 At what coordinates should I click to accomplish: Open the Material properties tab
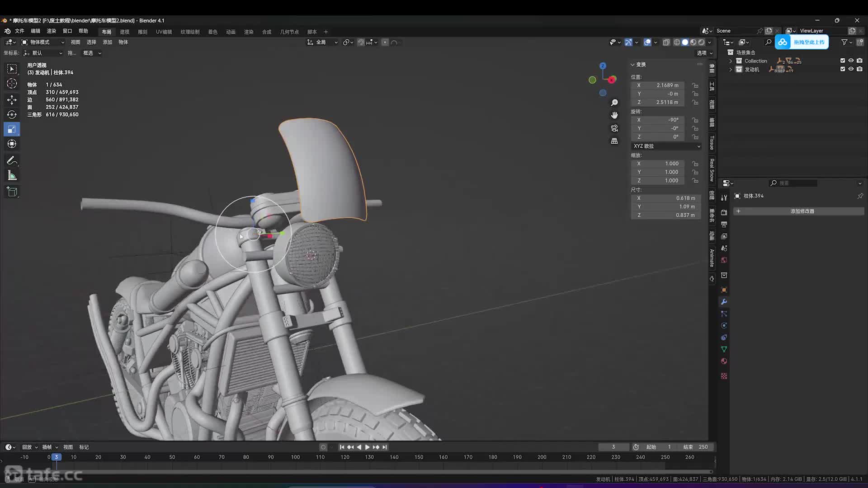coord(724,361)
